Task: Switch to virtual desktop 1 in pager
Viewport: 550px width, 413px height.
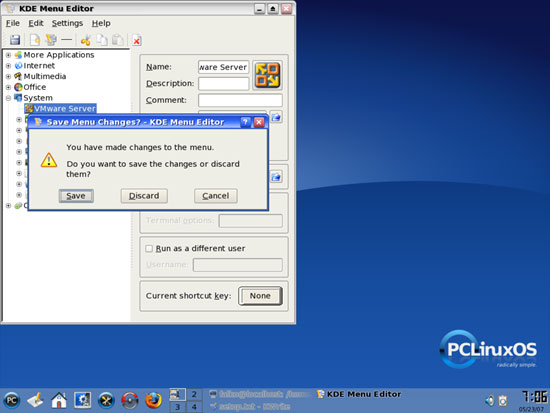Action: pyautogui.click(x=177, y=394)
